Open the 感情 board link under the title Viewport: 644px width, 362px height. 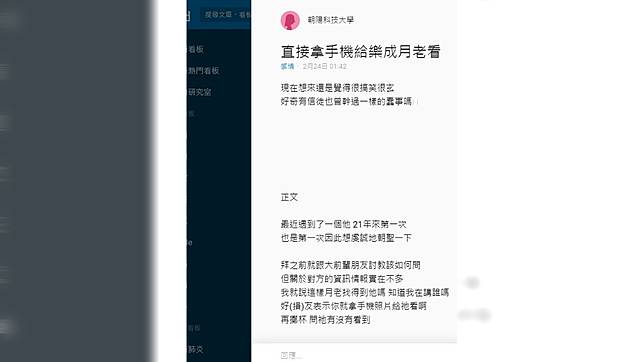288,66
